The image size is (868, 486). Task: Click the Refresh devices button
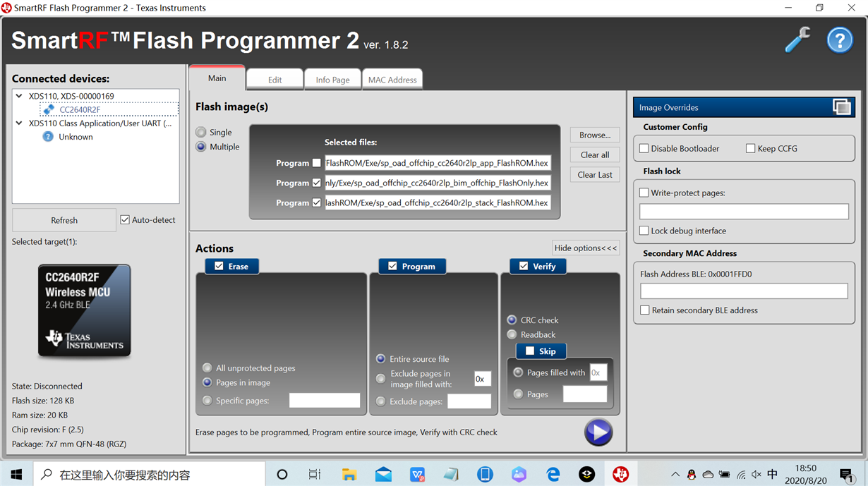tap(64, 220)
